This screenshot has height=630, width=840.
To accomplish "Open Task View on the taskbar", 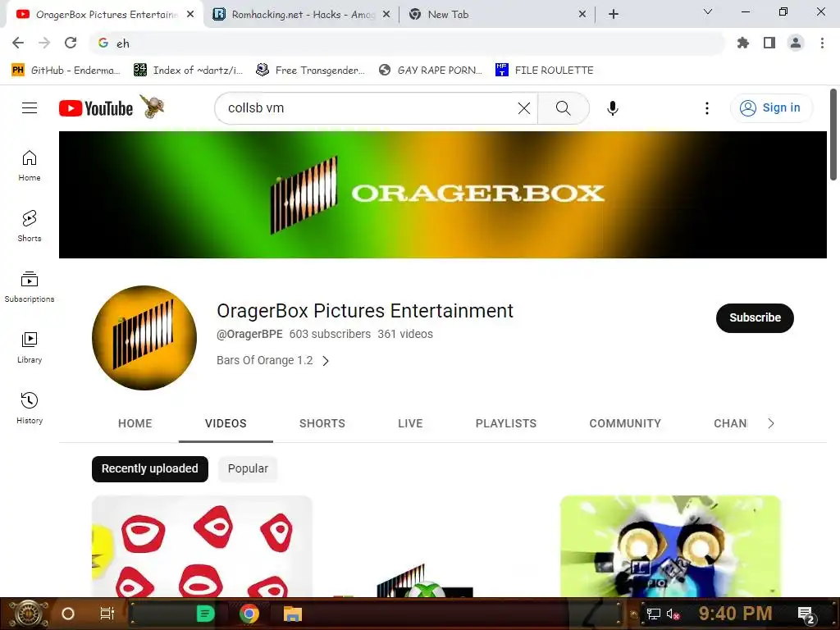I will (x=107, y=614).
